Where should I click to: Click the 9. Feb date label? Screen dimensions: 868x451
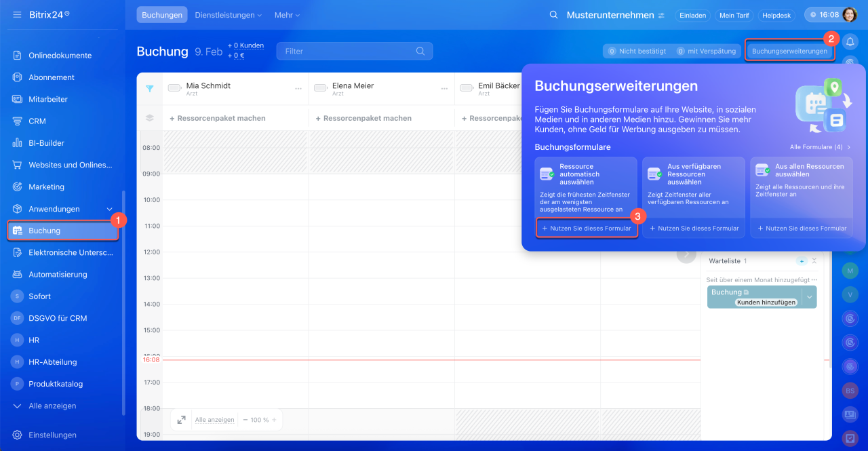(x=208, y=52)
